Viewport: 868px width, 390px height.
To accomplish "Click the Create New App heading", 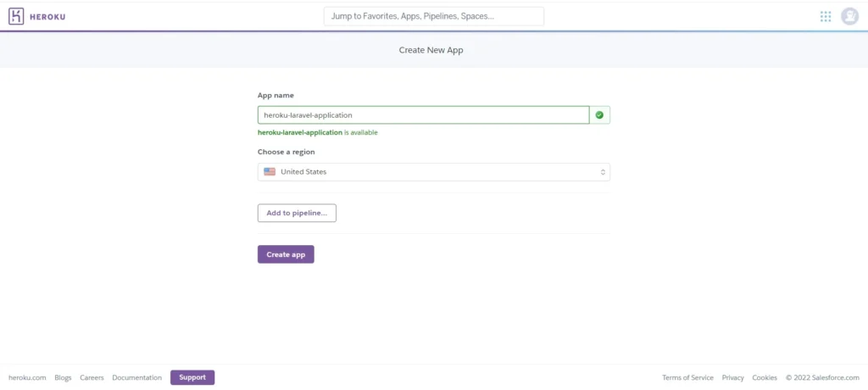I will (x=431, y=50).
